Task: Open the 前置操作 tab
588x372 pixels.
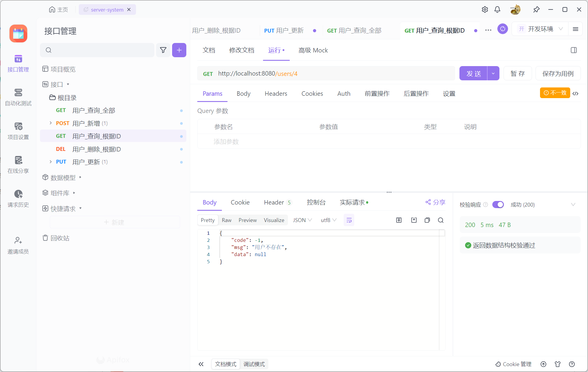Action: point(377,94)
